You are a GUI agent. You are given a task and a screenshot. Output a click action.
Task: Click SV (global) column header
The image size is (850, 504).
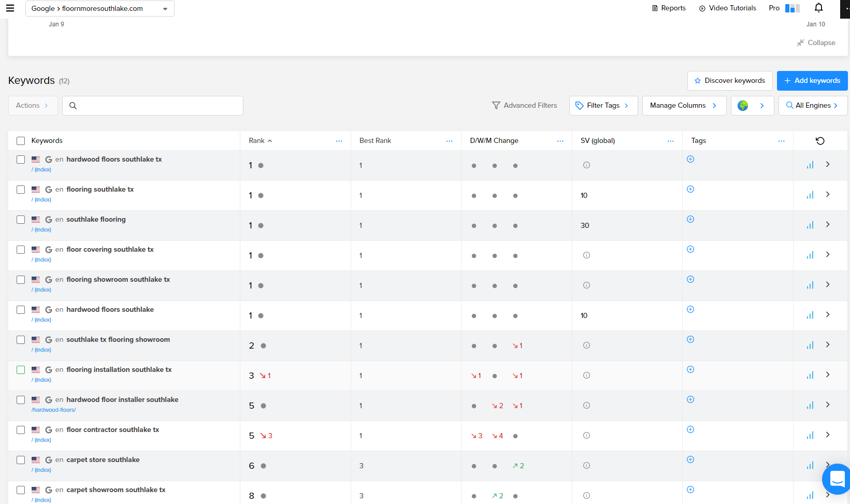click(x=598, y=141)
